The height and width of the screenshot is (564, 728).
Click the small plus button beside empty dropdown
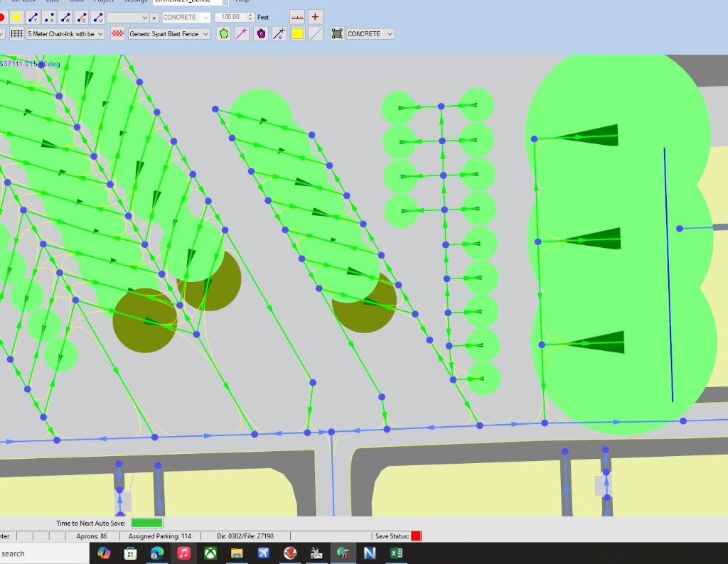click(154, 17)
